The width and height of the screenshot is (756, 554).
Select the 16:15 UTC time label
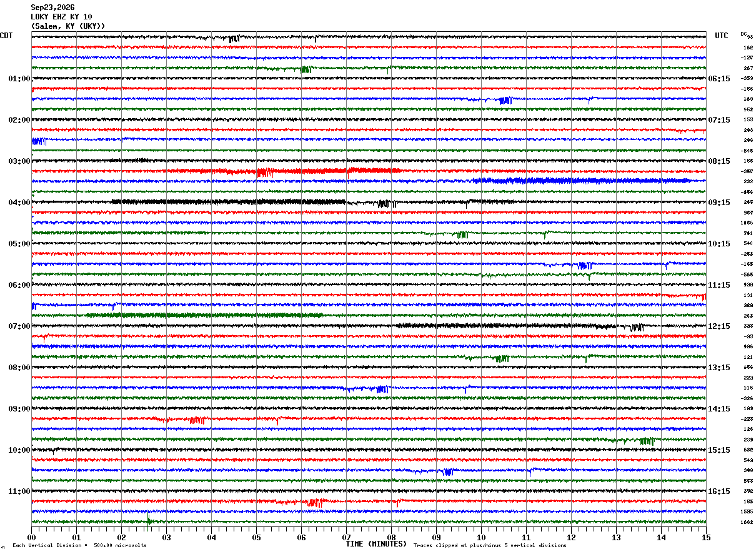click(x=719, y=491)
